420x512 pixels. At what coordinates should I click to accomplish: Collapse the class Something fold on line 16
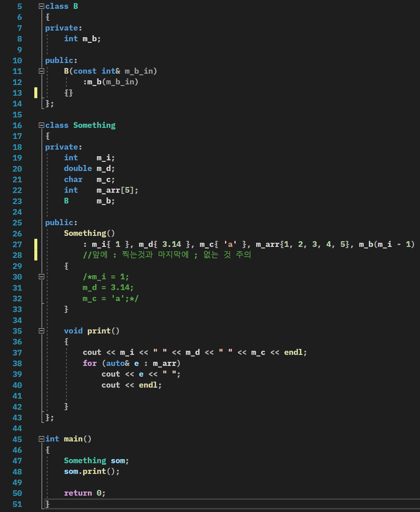tap(41, 125)
